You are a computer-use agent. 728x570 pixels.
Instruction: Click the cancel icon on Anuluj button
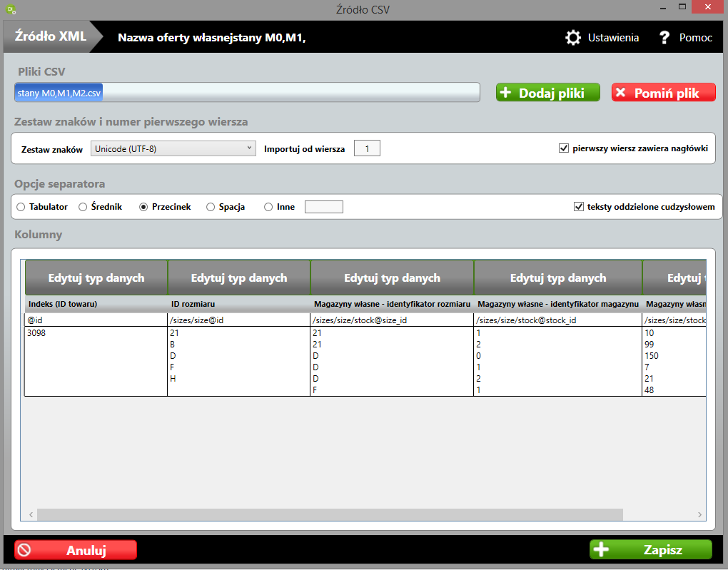click(x=24, y=550)
